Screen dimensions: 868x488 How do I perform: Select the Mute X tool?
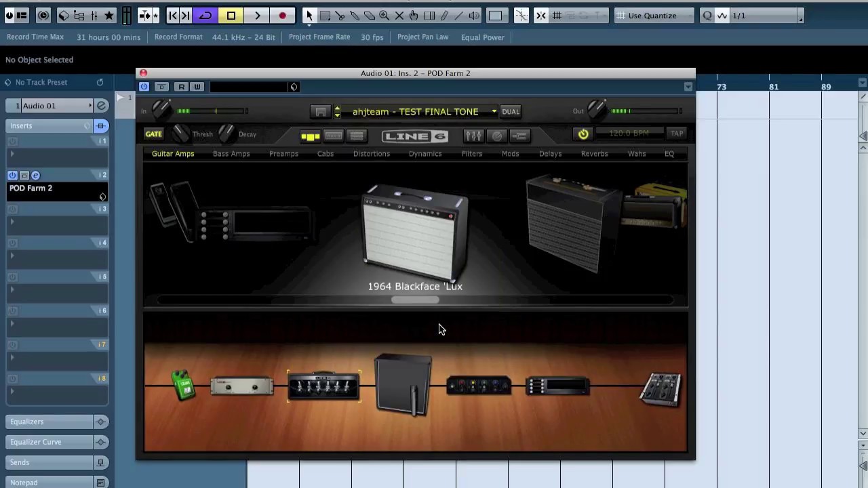point(399,16)
